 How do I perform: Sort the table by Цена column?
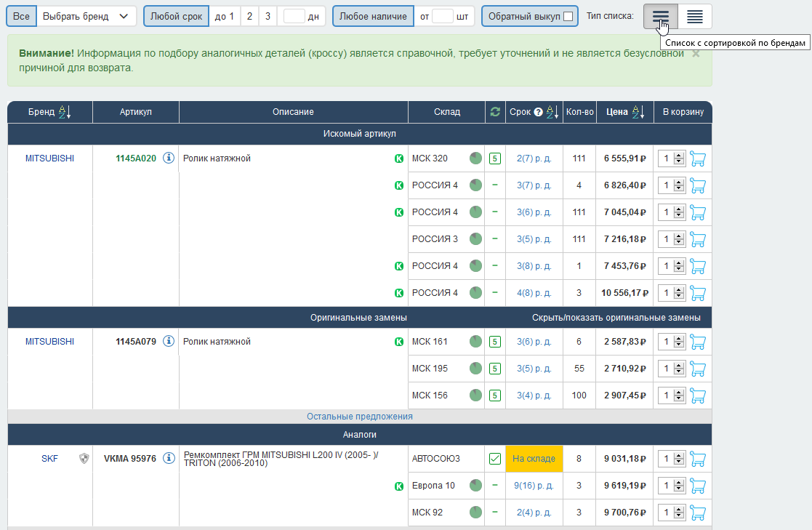point(638,112)
